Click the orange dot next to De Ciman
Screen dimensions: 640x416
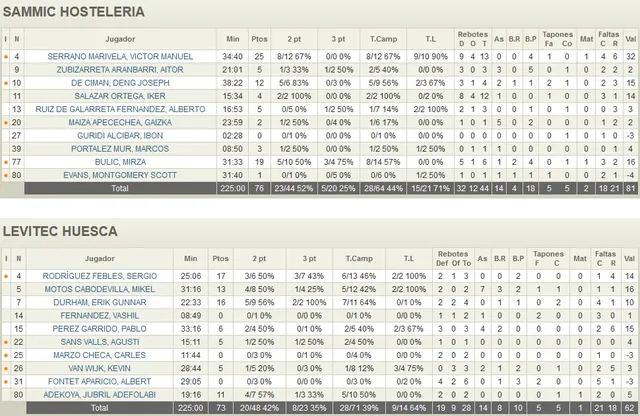click(x=6, y=83)
